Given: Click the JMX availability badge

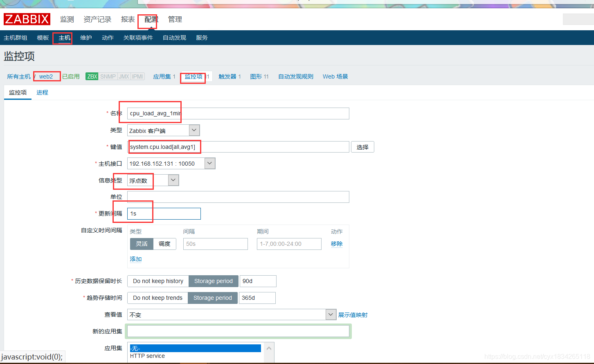Looking at the screenshot, I should pos(124,76).
